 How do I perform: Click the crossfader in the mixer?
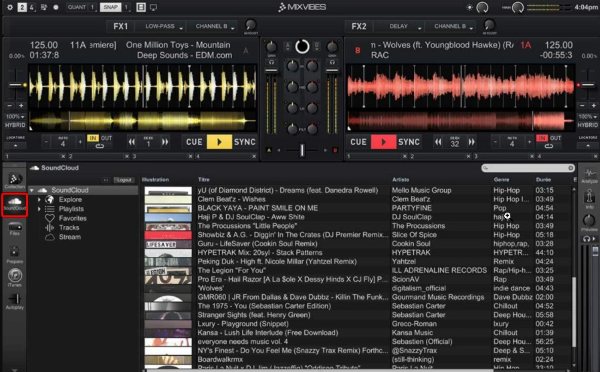click(302, 150)
